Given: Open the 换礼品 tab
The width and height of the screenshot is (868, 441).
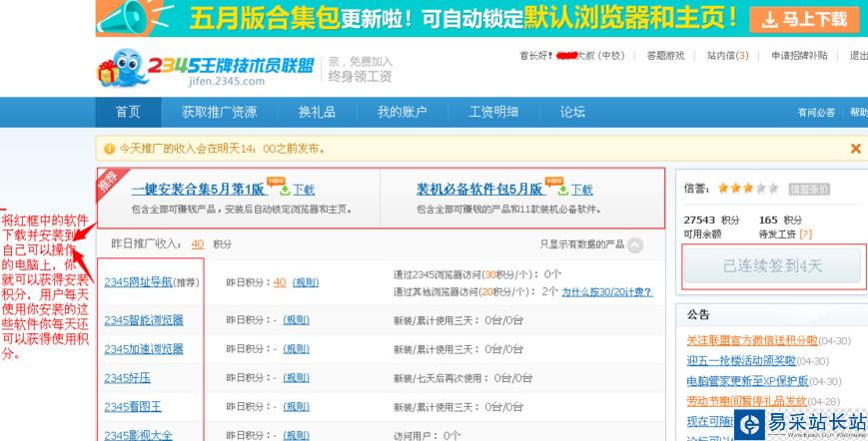Looking at the screenshot, I should (x=318, y=112).
